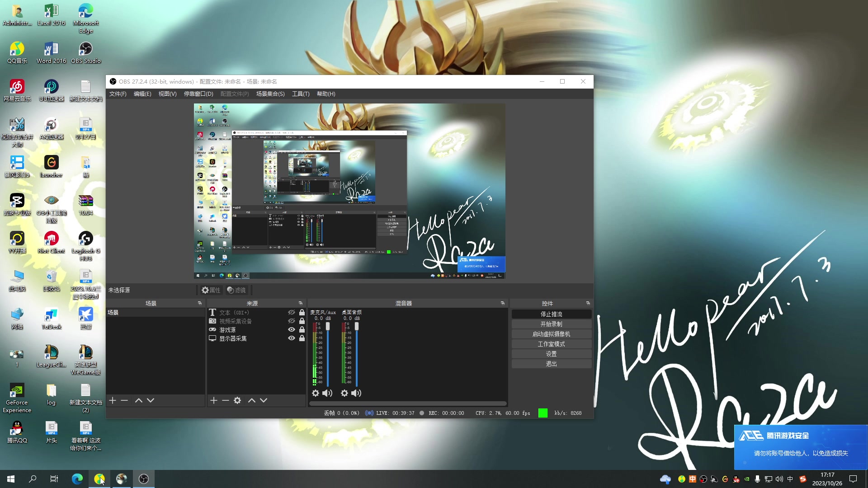Open the notification center in system tray
Viewport: 868px width, 488px height.
click(853, 479)
